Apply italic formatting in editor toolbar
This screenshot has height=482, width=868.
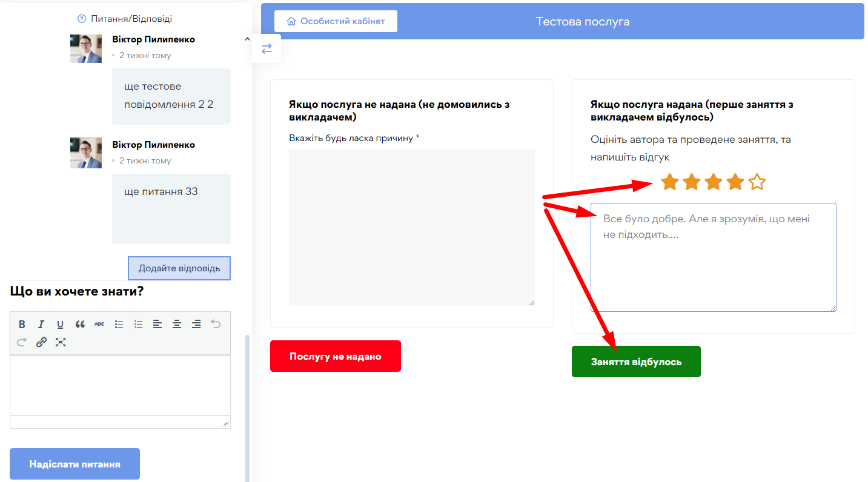41,325
